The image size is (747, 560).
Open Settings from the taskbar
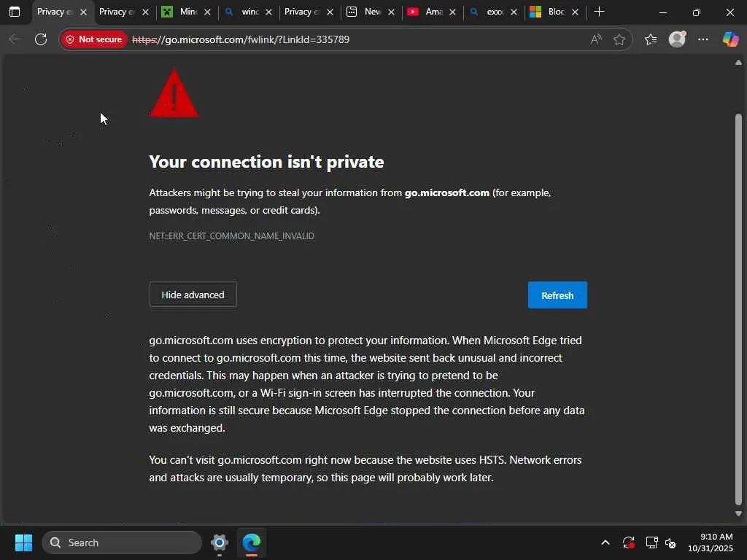pos(219,542)
